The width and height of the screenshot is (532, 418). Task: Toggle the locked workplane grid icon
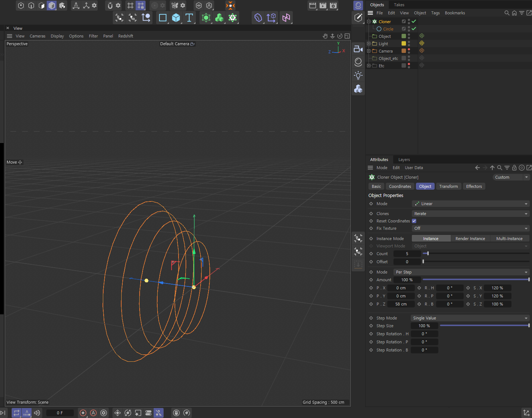click(x=141, y=6)
